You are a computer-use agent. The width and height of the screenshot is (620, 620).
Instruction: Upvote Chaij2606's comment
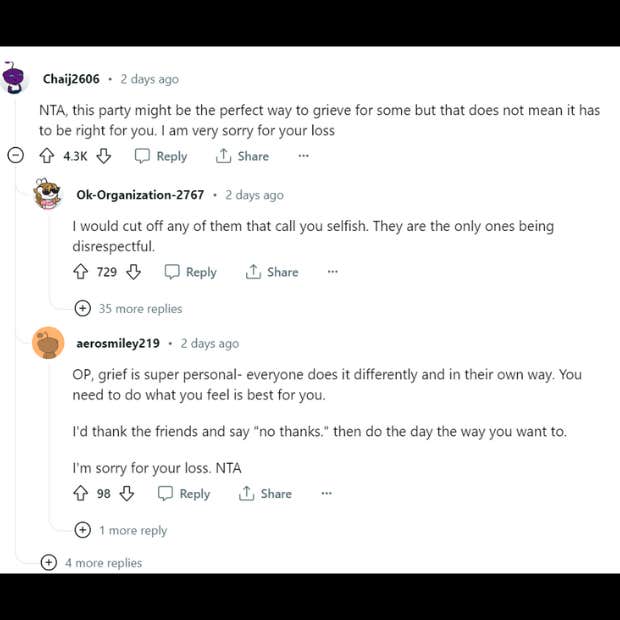[46, 156]
